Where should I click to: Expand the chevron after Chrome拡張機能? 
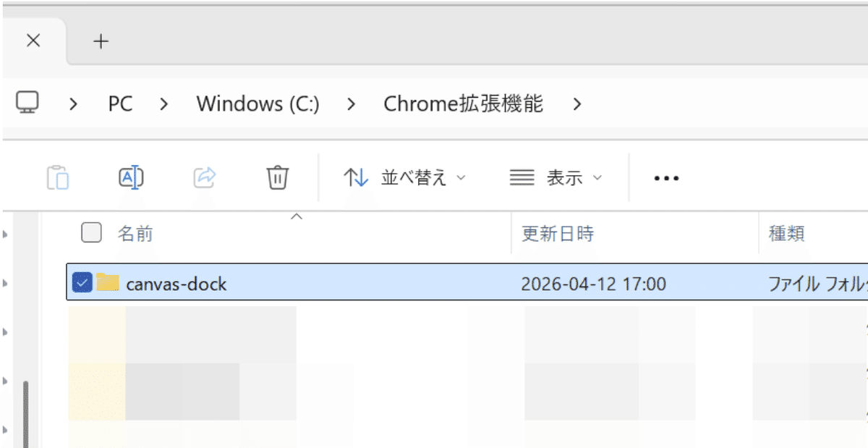click(x=576, y=103)
